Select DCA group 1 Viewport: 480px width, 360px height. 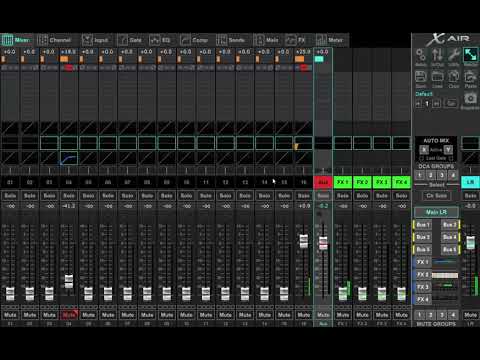(420, 175)
